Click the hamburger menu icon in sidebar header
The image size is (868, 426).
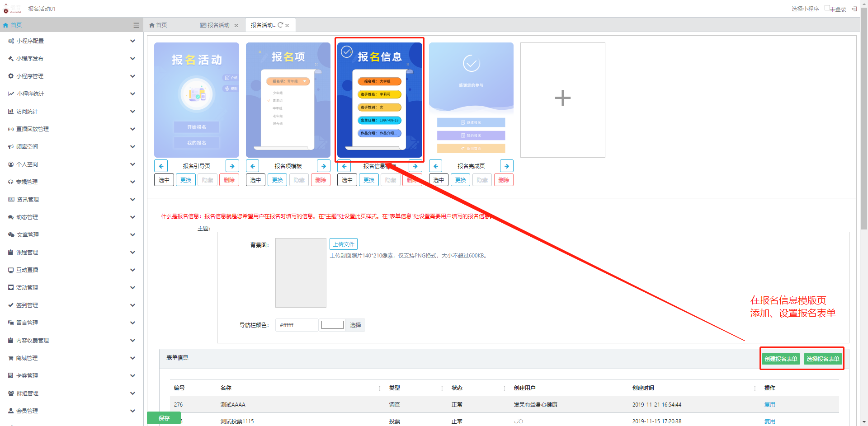point(136,25)
